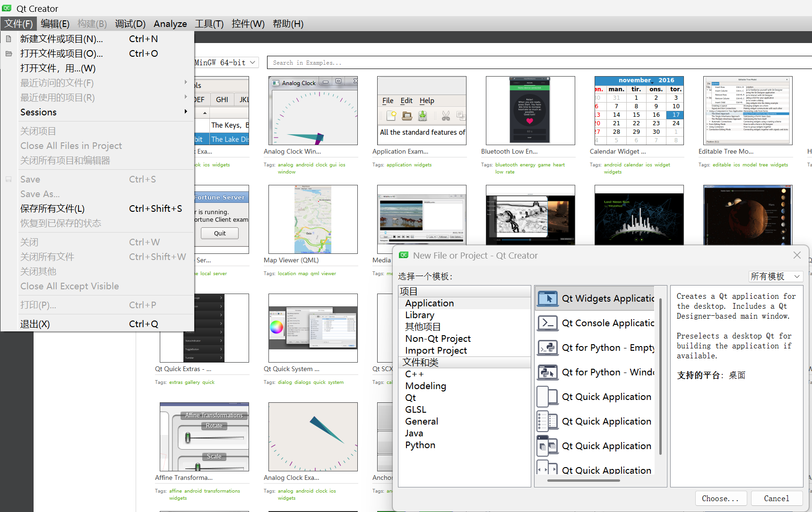Viewport: 812px width, 512px height.
Task: Select the Qt Console Application terminal icon
Action: pyautogui.click(x=548, y=323)
